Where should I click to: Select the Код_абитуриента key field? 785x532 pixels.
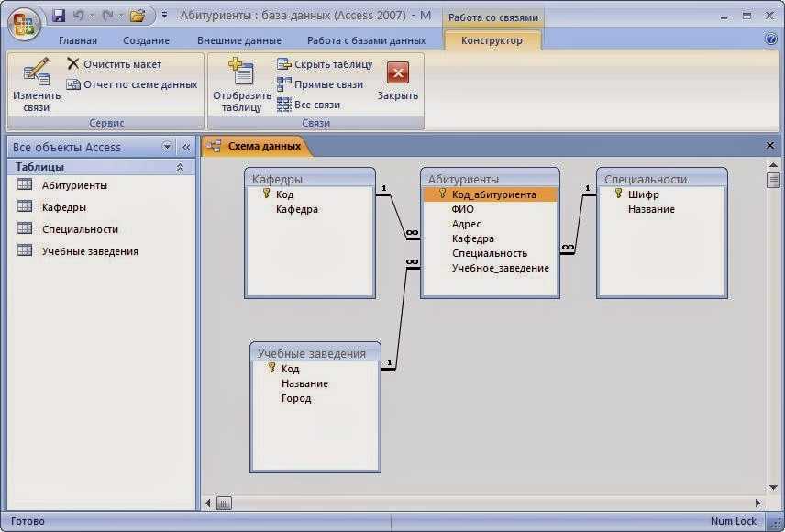tap(490, 194)
